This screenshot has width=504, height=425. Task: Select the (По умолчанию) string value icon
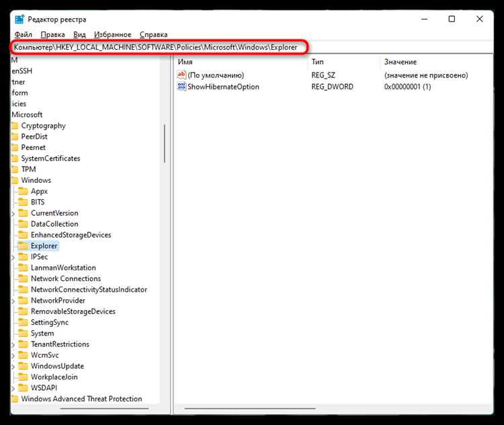pyautogui.click(x=181, y=75)
